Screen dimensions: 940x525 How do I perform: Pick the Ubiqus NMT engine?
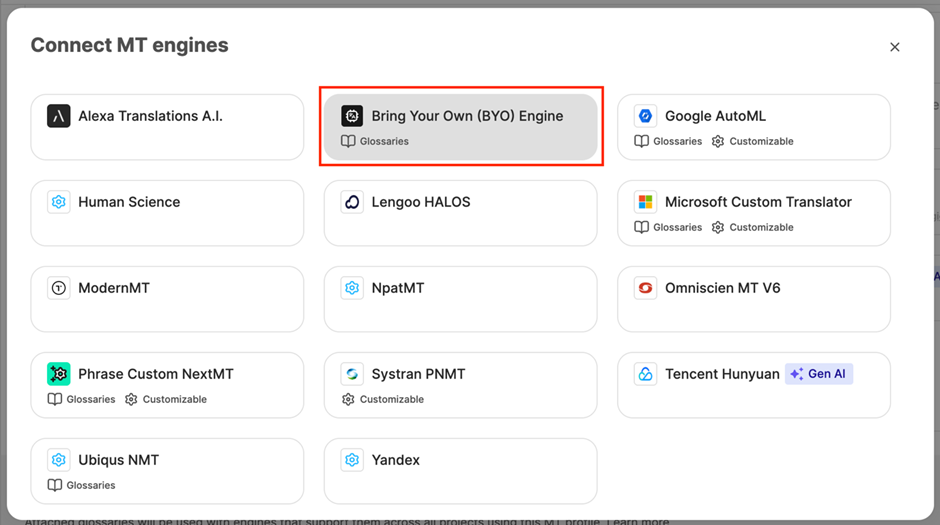coord(167,471)
